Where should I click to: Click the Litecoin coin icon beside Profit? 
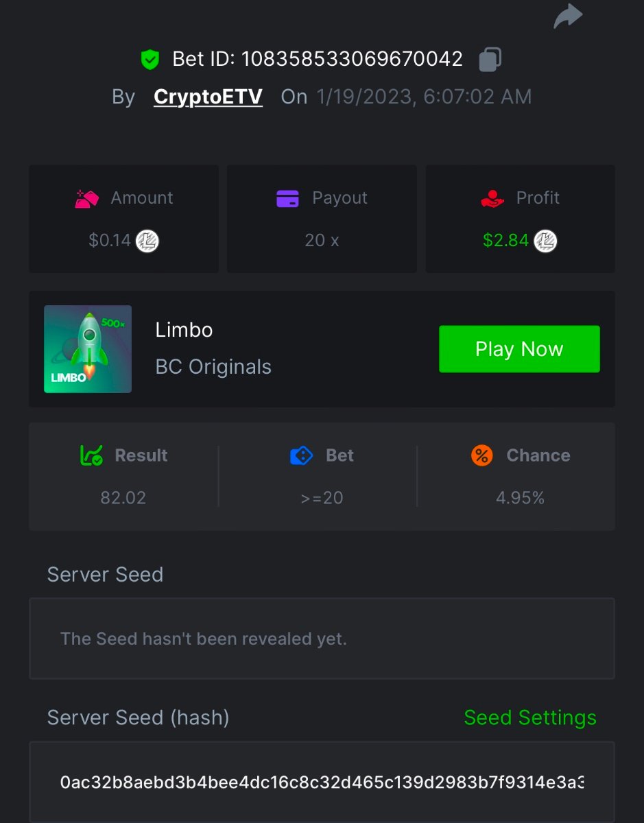tap(546, 241)
